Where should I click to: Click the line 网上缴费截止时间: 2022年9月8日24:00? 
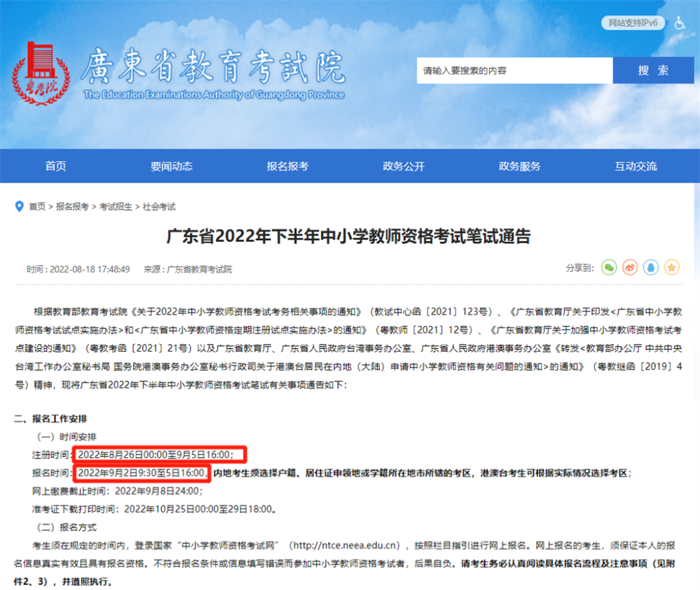point(117,492)
